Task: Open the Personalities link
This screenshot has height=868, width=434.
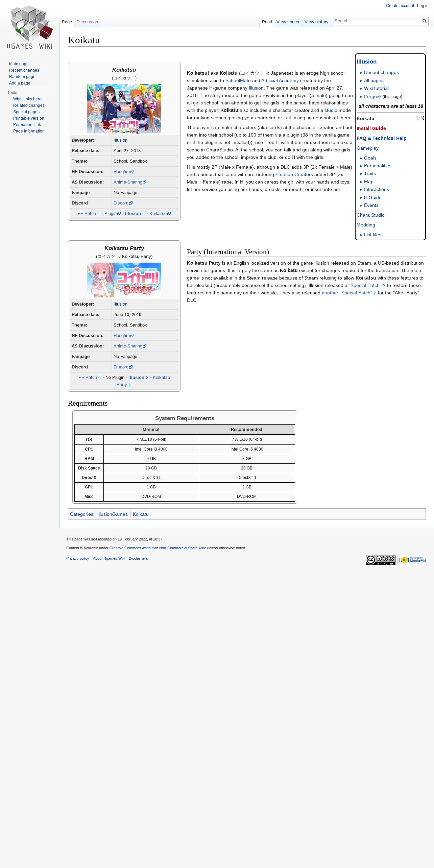Action: [x=378, y=166]
